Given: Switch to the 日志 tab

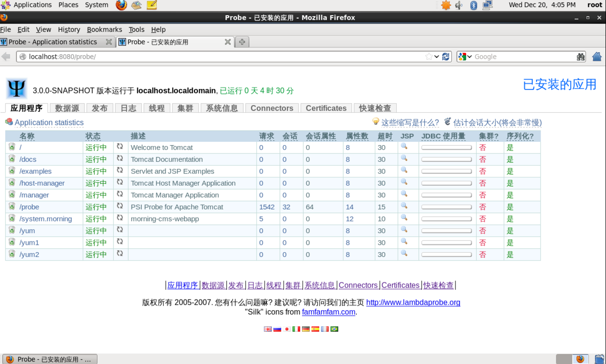Looking at the screenshot, I should click(129, 108).
